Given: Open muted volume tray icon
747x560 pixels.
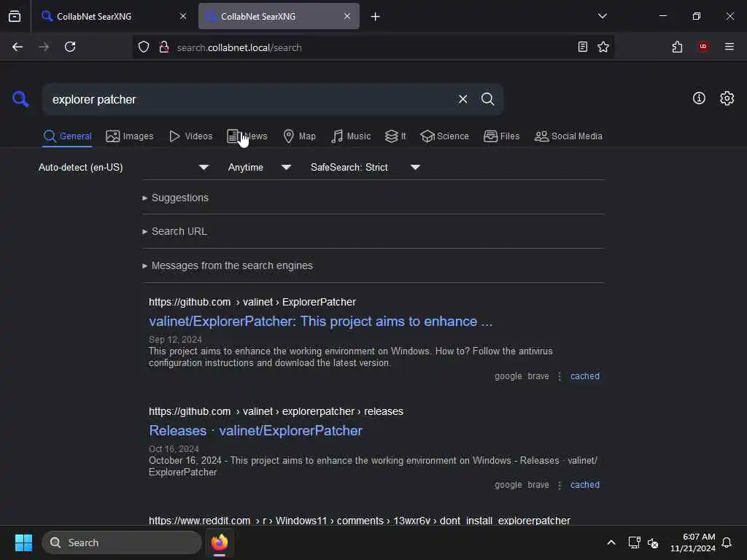Looking at the screenshot, I should coord(653,542).
